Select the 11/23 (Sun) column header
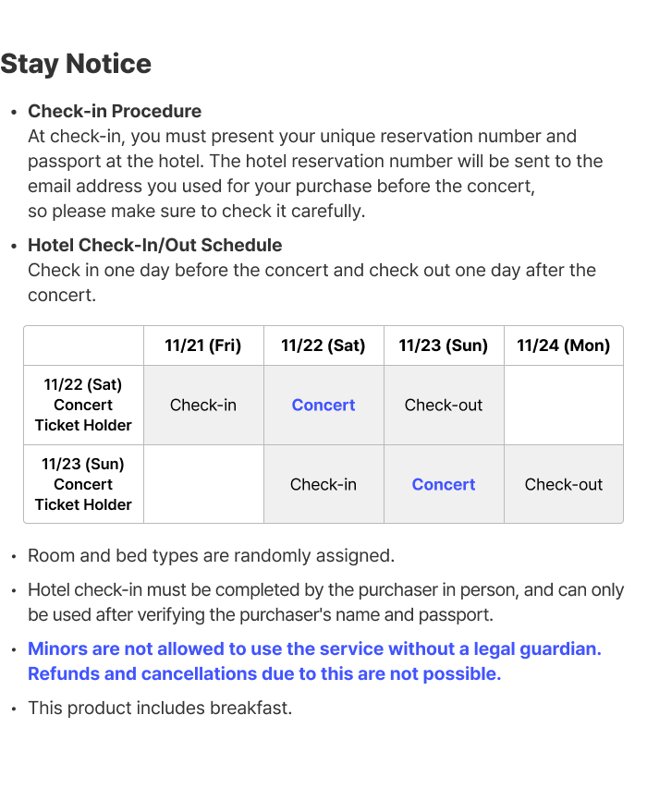647x812 pixels. point(444,345)
